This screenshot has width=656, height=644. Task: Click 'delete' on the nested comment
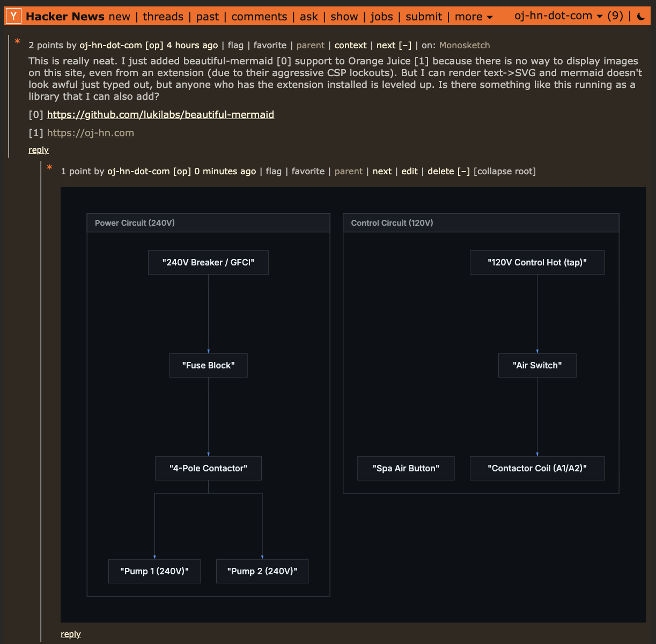tap(441, 172)
